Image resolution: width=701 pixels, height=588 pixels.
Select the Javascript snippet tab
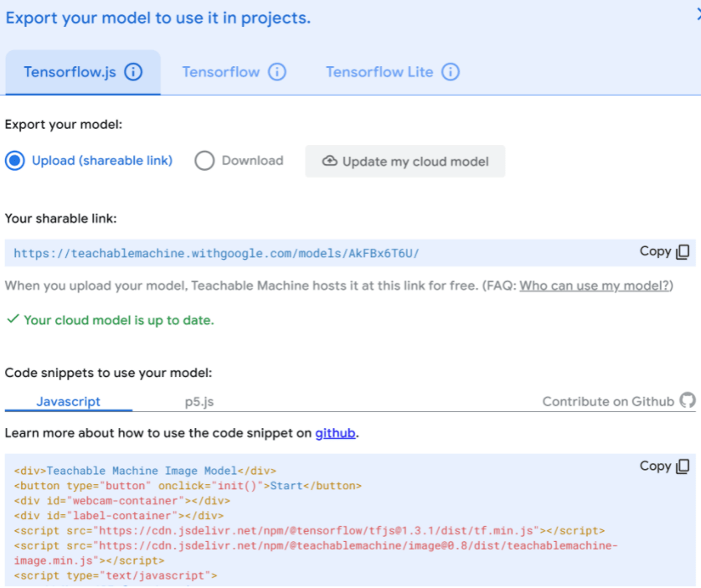(69, 401)
